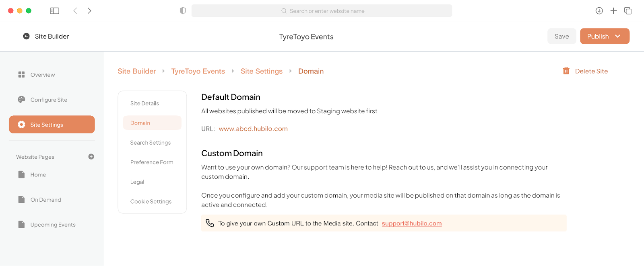644x266 pixels.
Task: Click the trash icon for Delete Site
Action: pos(566,71)
